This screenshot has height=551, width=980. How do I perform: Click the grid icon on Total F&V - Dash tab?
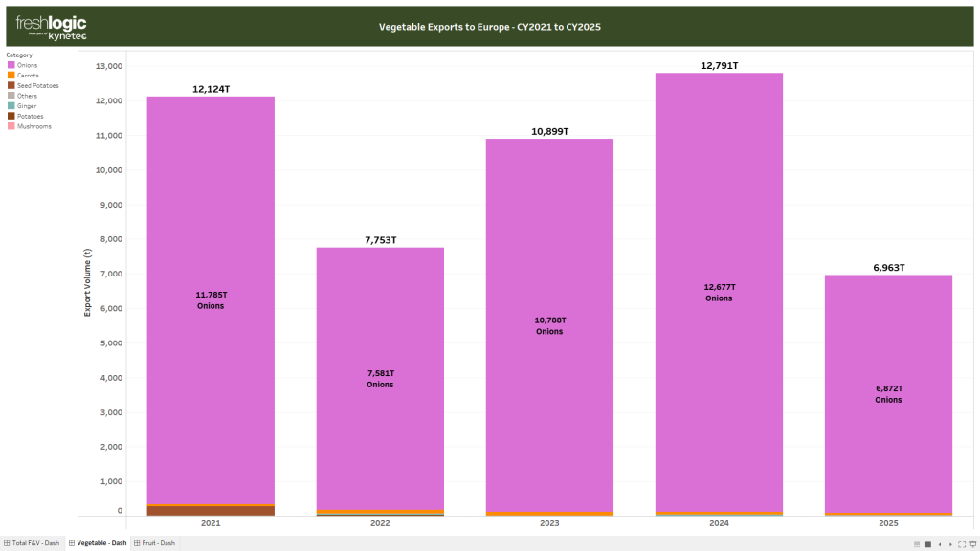[7, 543]
